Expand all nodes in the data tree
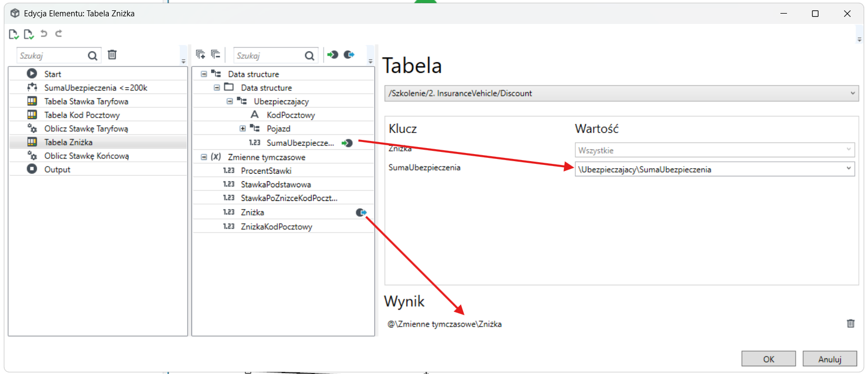This screenshot has width=868, height=374. point(201,54)
